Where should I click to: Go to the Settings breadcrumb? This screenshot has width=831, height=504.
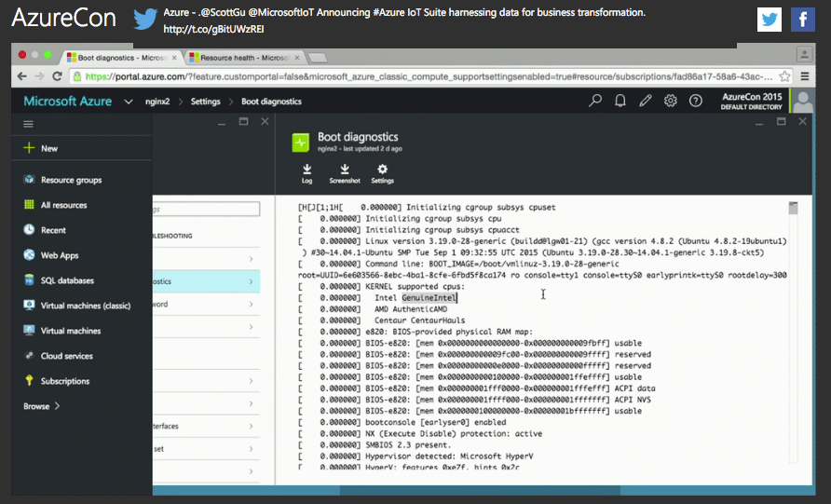205,102
